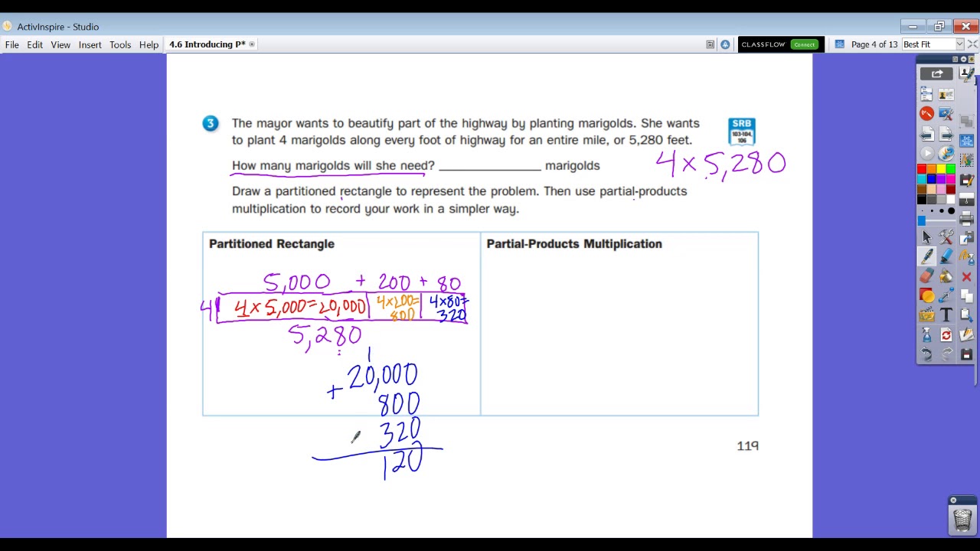Image resolution: width=980 pixels, height=551 pixels.
Task: Click the SRB 103-104 reference badge
Action: pyautogui.click(x=742, y=131)
